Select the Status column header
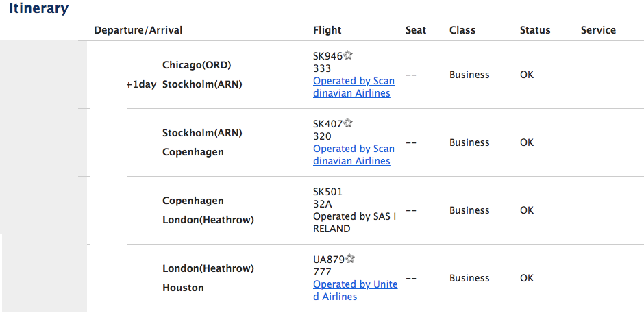The height and width of the screenshot is (313, 644). [535, 30]
